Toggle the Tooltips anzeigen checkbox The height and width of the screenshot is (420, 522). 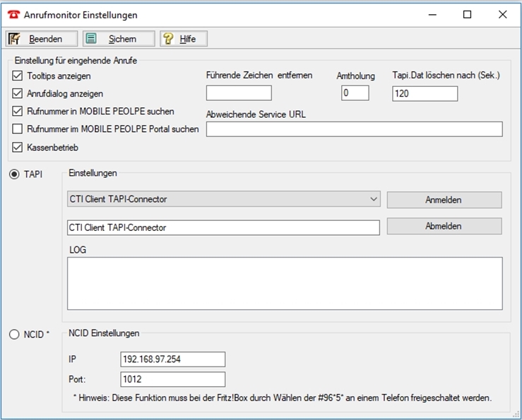click(18, 76)
